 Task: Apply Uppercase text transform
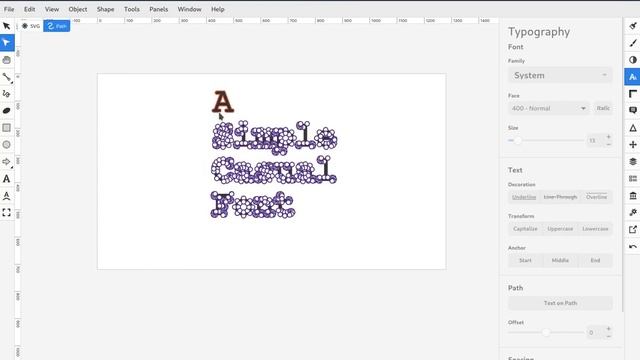[560, 229]
